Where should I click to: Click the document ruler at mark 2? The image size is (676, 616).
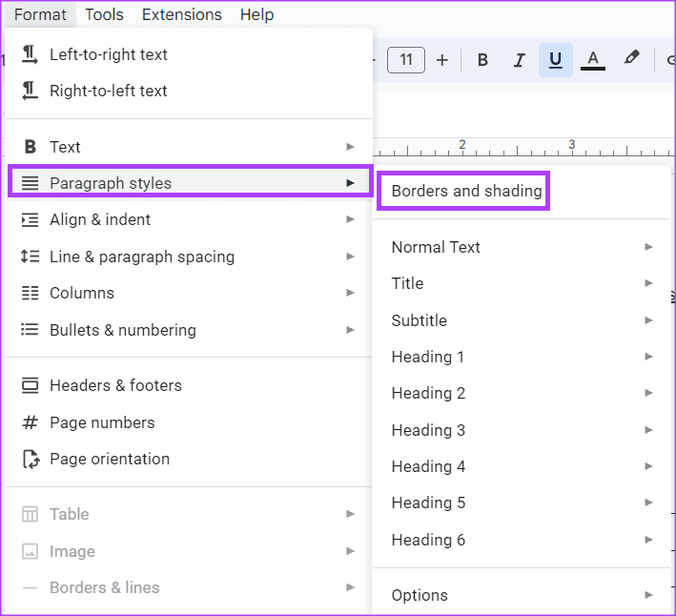coord(462,146)
